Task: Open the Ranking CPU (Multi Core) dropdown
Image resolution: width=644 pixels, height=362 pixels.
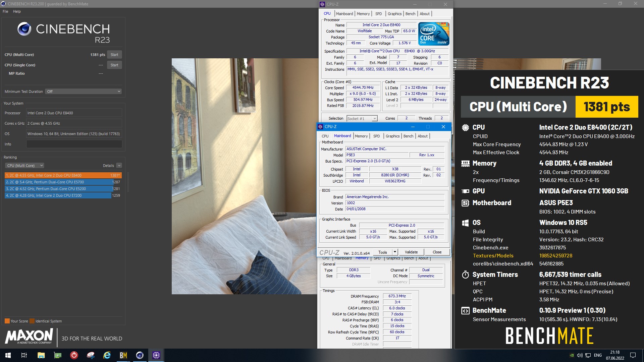Action: [x=24, y=166]
